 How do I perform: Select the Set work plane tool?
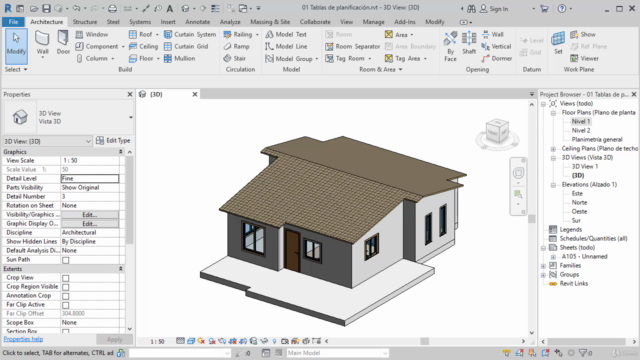click(558, 43)
